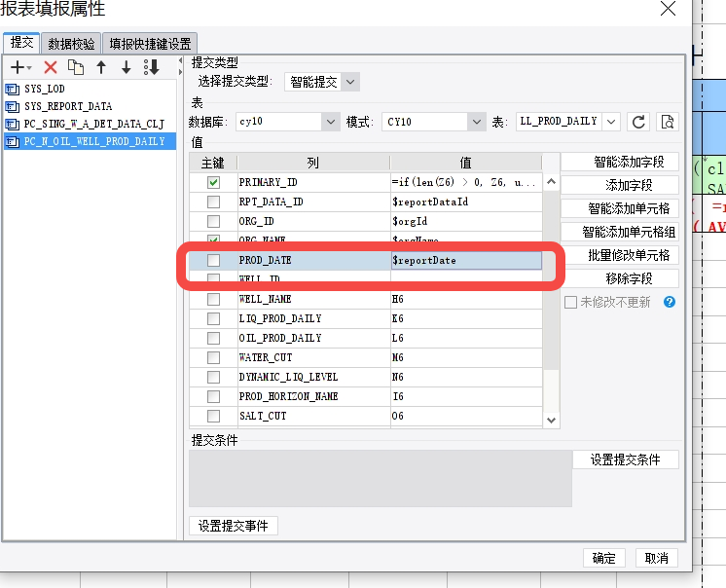Check primary key for ORG_ID
The height and width of the screenshot is (588, 726).
[x=213, y=221]
